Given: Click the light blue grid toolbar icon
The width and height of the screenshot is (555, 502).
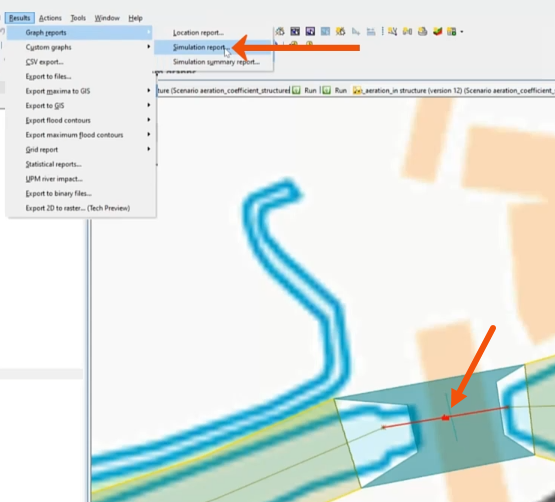Looking at the screenshot, I should (325, 32).
